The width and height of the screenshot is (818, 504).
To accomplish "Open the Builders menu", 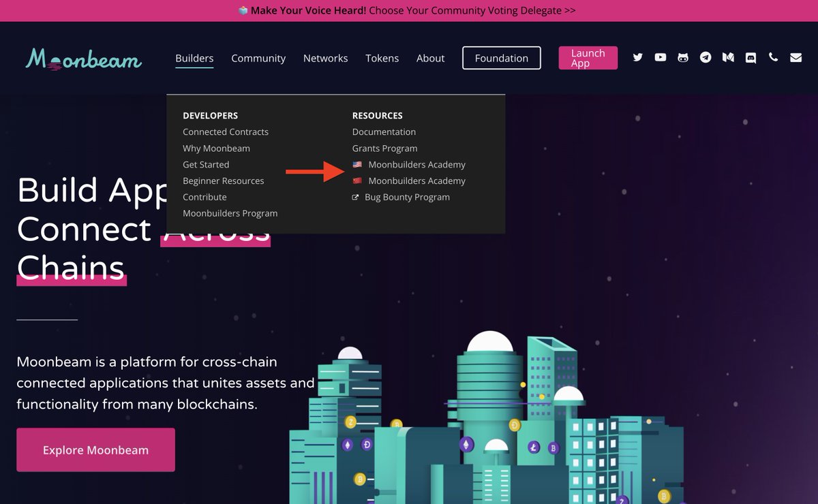I will [194, 58].
